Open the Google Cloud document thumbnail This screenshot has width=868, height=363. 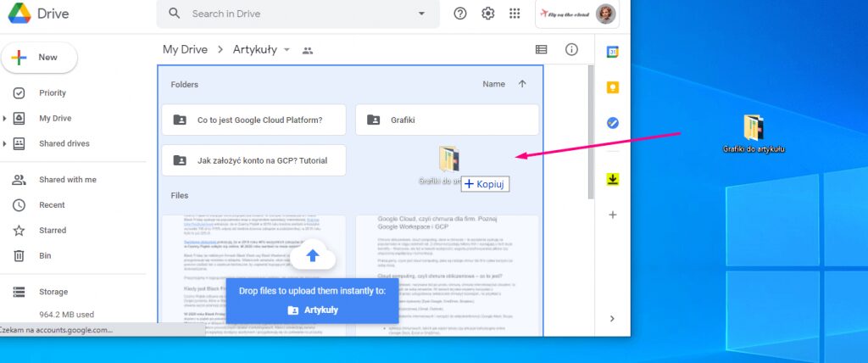[x=447, y=275]
